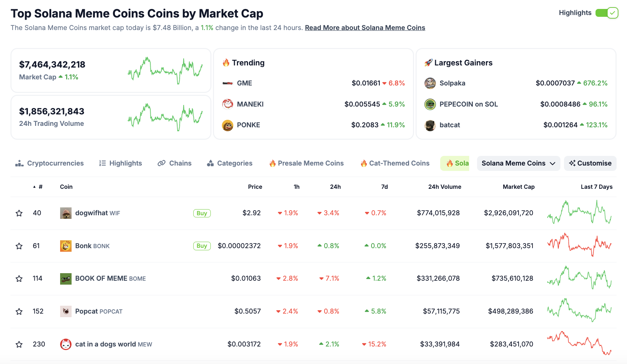Switch to the Categories tab
Screen dimensions: 627x364
(x=230, y=163)
